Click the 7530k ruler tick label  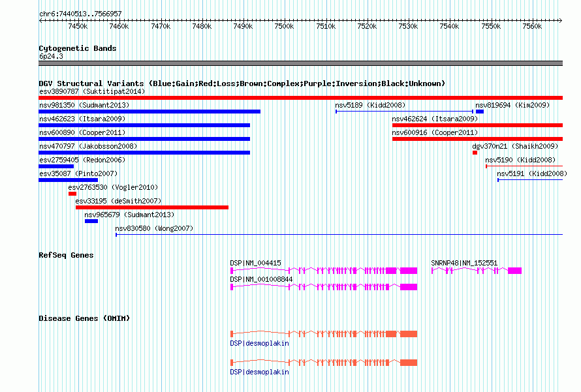pyautogui.click(x=408, y=26)
